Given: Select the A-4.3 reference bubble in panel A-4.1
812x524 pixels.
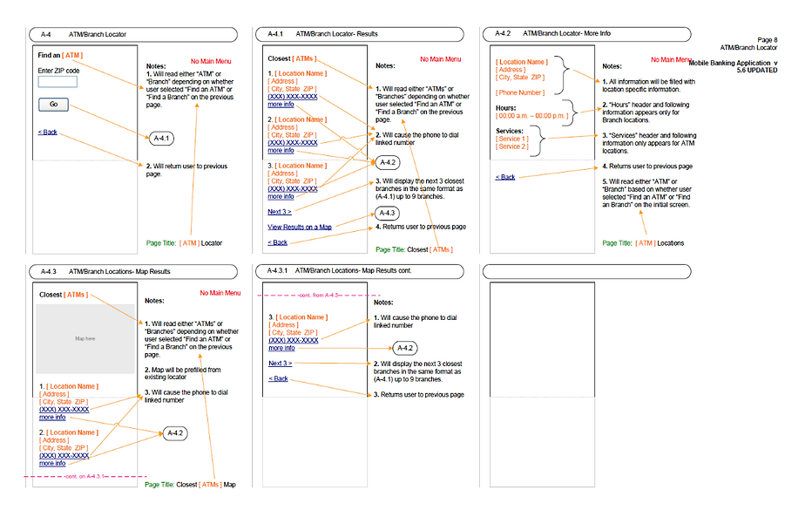Looking at the screenshot, I should [388, 213].
